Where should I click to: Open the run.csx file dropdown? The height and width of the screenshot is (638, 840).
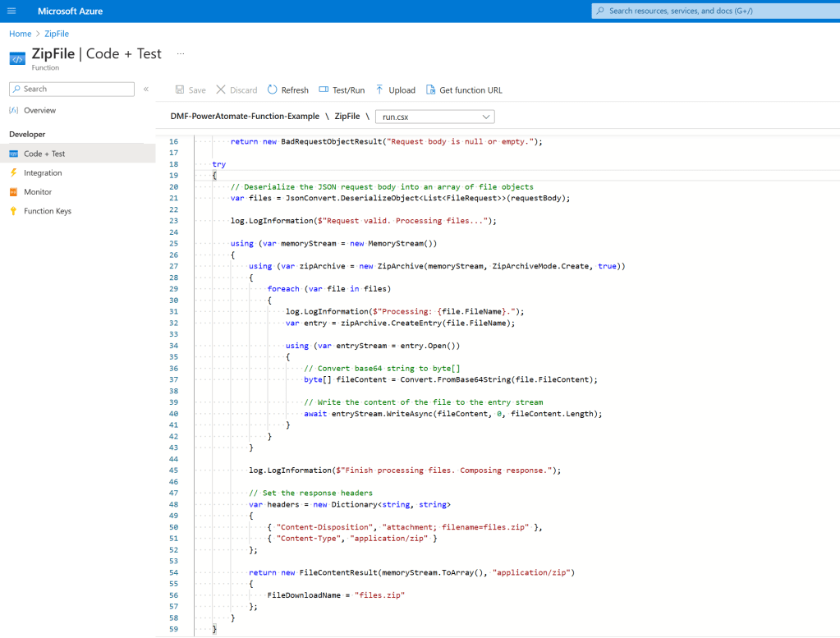tap(434, 117)
